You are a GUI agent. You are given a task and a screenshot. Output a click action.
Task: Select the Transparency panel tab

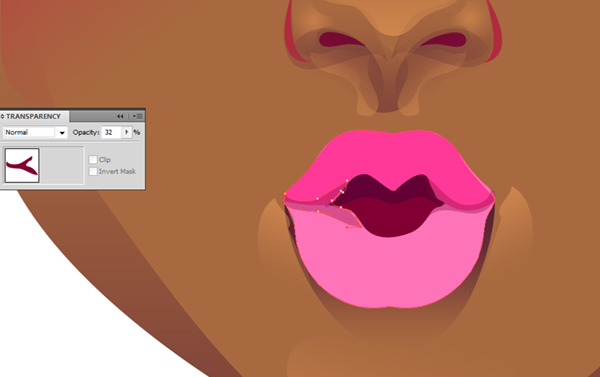pyautogui.click(x=33, y=116)
